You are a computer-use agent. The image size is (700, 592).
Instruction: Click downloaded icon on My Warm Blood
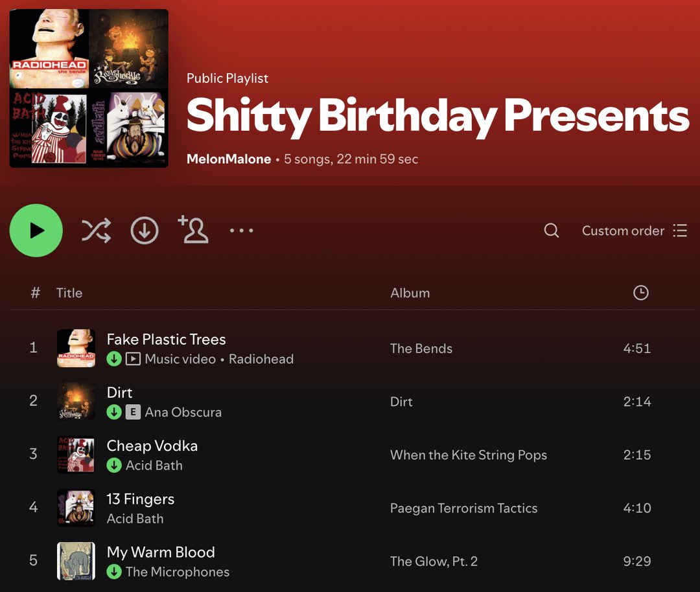tap(114, 571)
